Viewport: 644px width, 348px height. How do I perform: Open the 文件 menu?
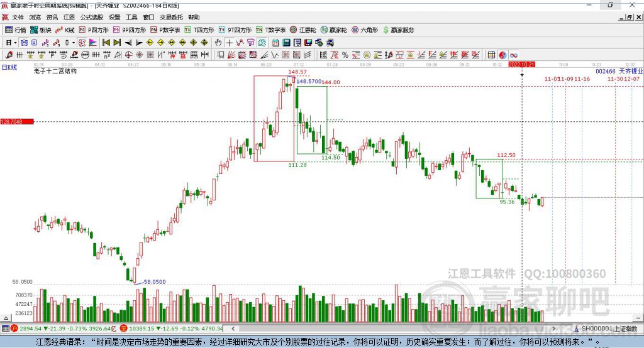click(x=18, y=17)
